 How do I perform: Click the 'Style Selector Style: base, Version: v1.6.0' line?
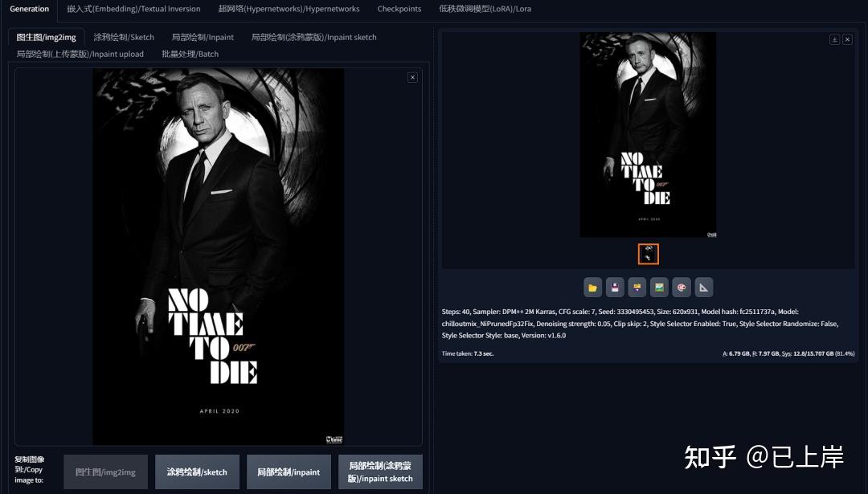pos(504,335)
